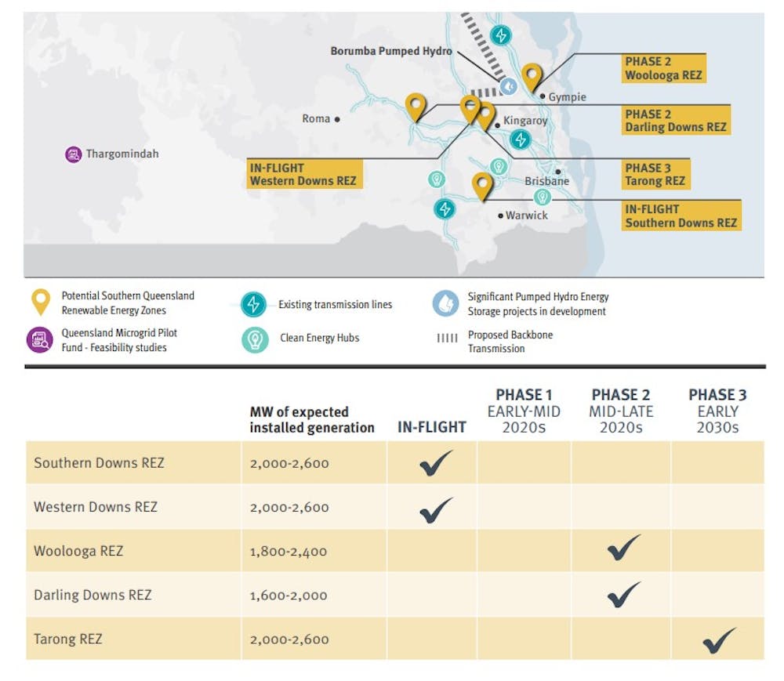Click the transmission lightning icon below Kingaroy
Screen dimensions: 784x681
click(520, 139)
